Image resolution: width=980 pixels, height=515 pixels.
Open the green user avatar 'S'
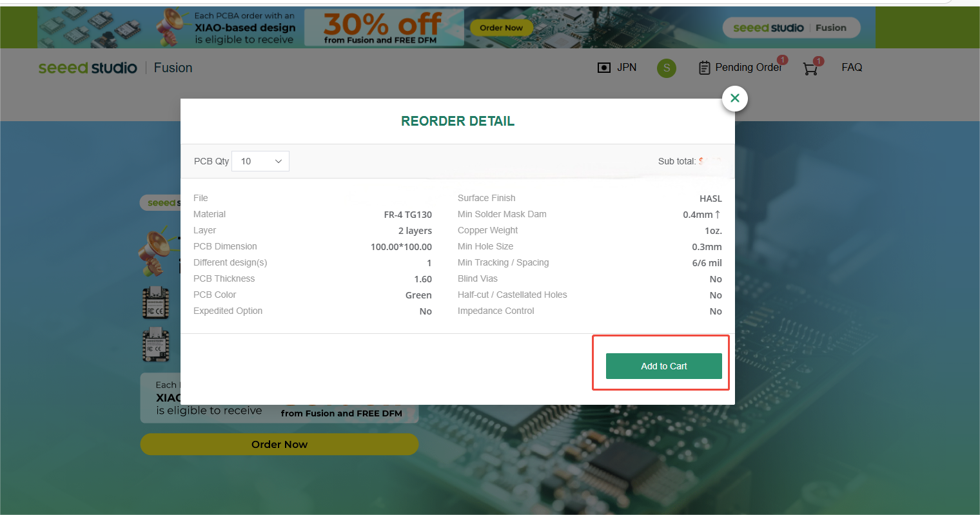(x=666, y=68)
